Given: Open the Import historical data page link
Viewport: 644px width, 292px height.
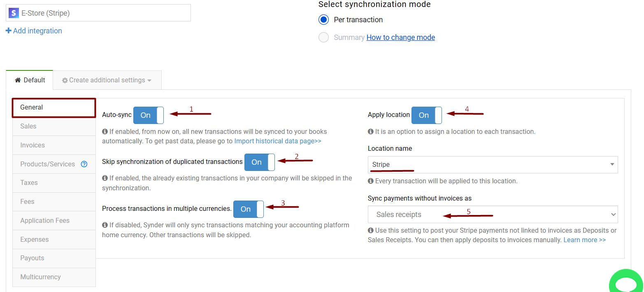Looking at the screenshot, I should [x=278, y=140].
